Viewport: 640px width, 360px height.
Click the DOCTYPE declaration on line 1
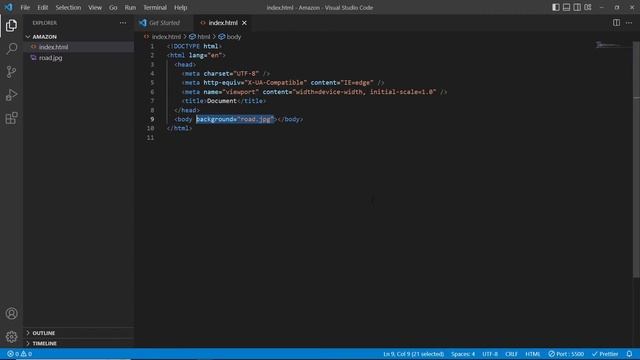tap(194, 46)
